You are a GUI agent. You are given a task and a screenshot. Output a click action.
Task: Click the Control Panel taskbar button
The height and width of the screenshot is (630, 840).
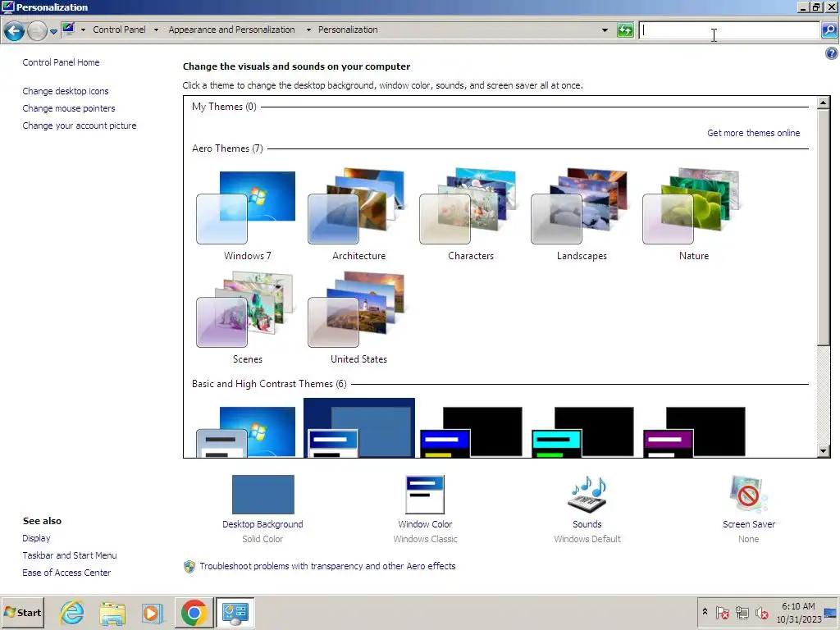[x=235, y=612]
